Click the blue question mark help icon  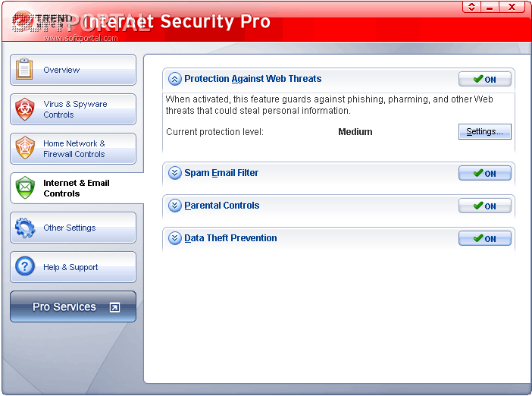pos(25,266)
